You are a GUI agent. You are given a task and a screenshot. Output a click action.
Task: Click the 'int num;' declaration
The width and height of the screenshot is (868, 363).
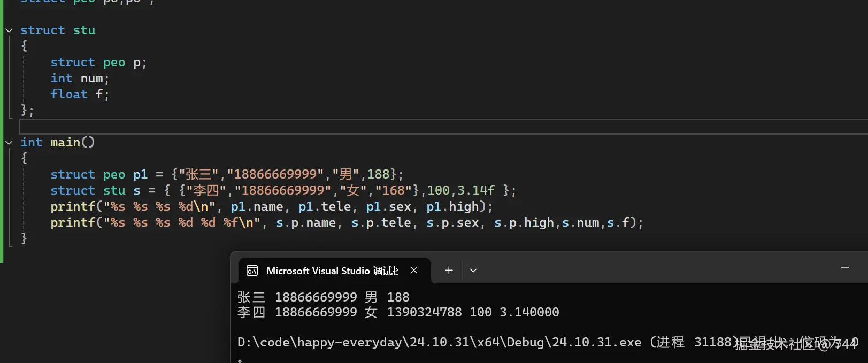pyautogui.click(x=80, y=79)
